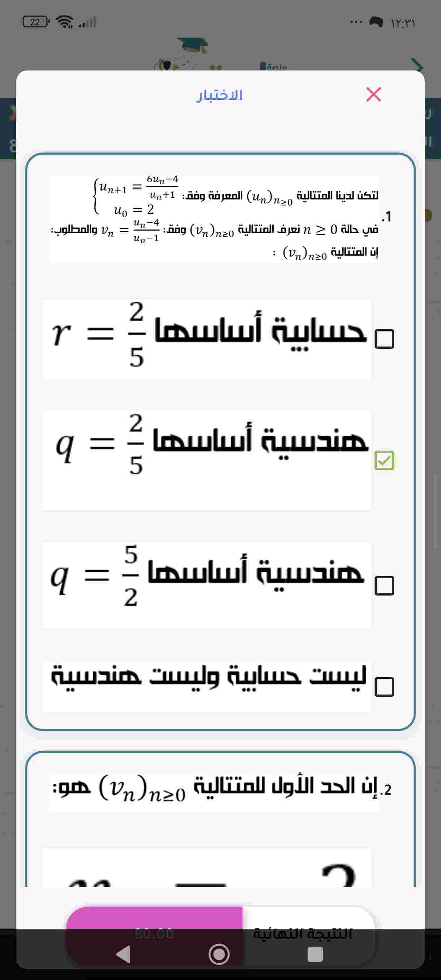Tap the three-dots icon in the status bar
Screen dimensions: 441x980
[356, 22]
